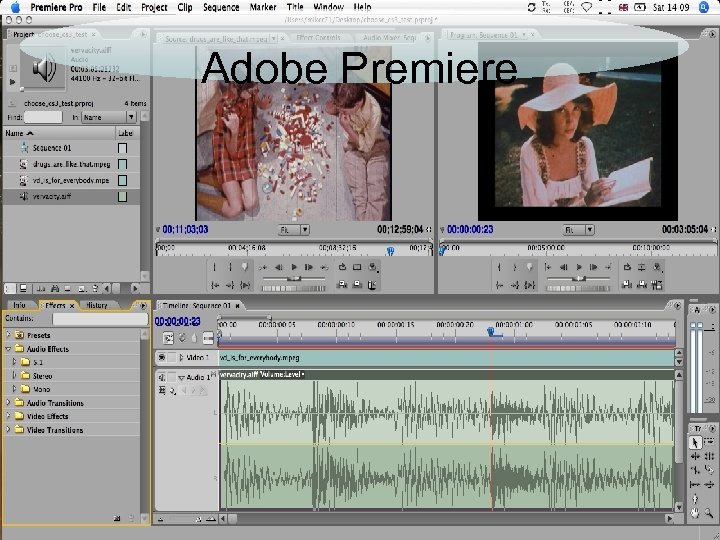Check label box for Sequence 01

point(123,148)
